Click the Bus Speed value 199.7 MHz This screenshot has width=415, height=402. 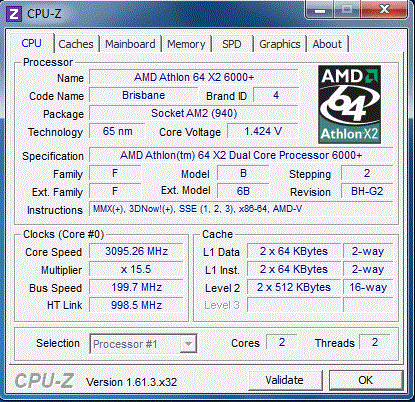[136, 287]
